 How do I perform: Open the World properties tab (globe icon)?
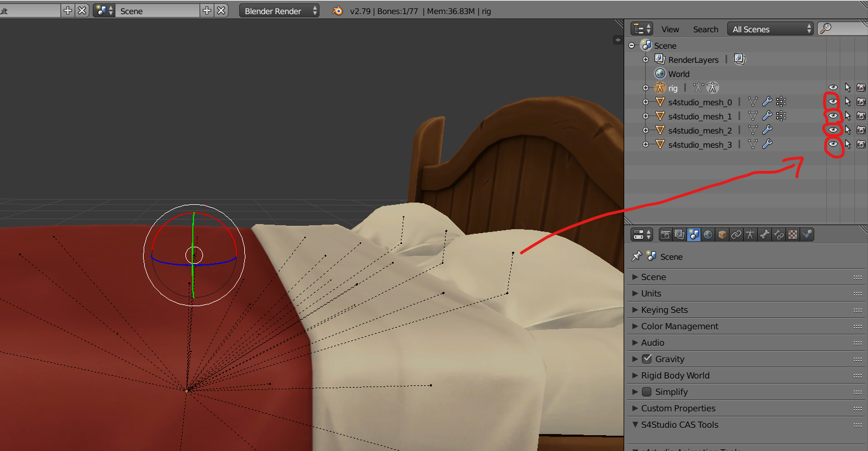tap(708, 234)
